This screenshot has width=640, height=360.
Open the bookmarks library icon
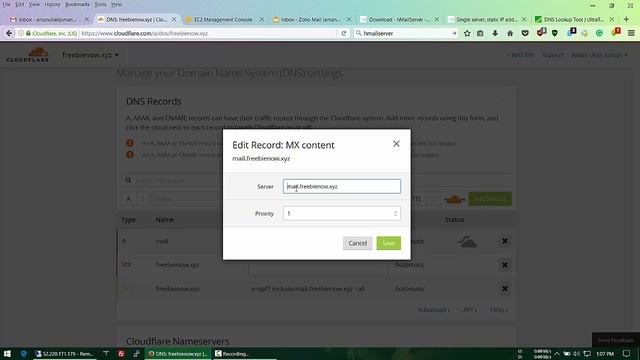[480, 33]
